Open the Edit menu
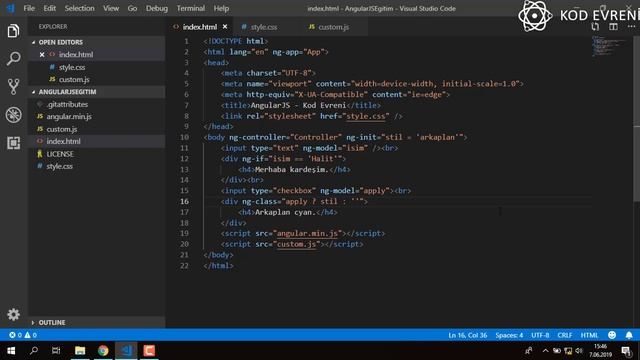The height and width of the screenshot is (360, 640). coord(49,8)
